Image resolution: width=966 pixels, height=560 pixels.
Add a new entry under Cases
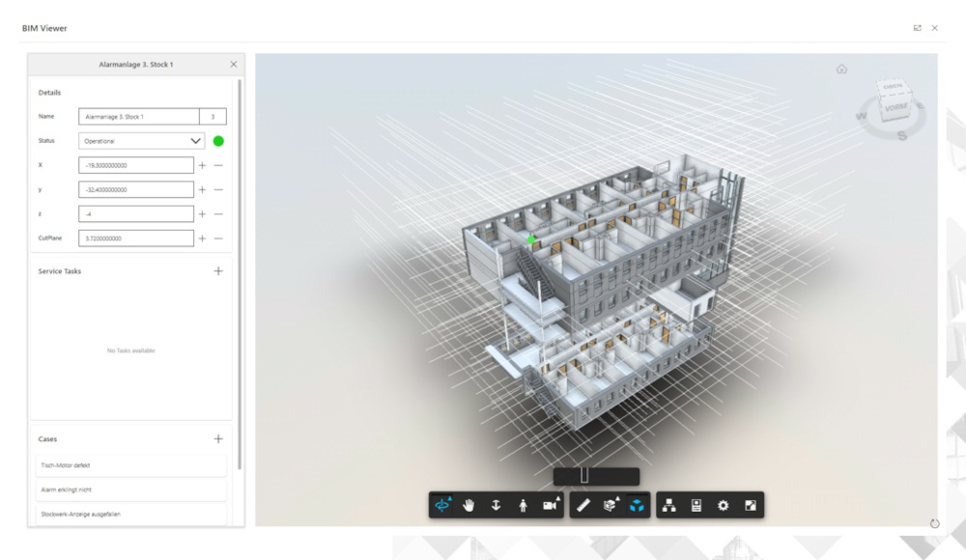[x=219, y=438]
